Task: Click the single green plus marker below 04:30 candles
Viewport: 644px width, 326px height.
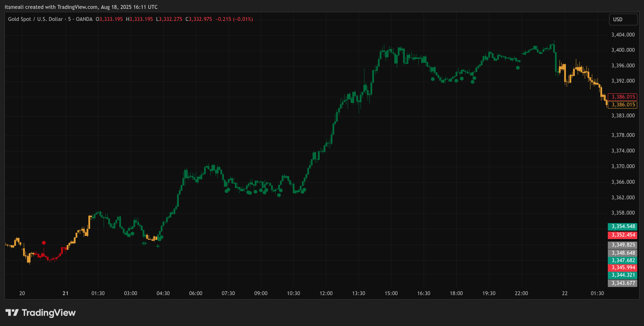Action: click(158, 246)
